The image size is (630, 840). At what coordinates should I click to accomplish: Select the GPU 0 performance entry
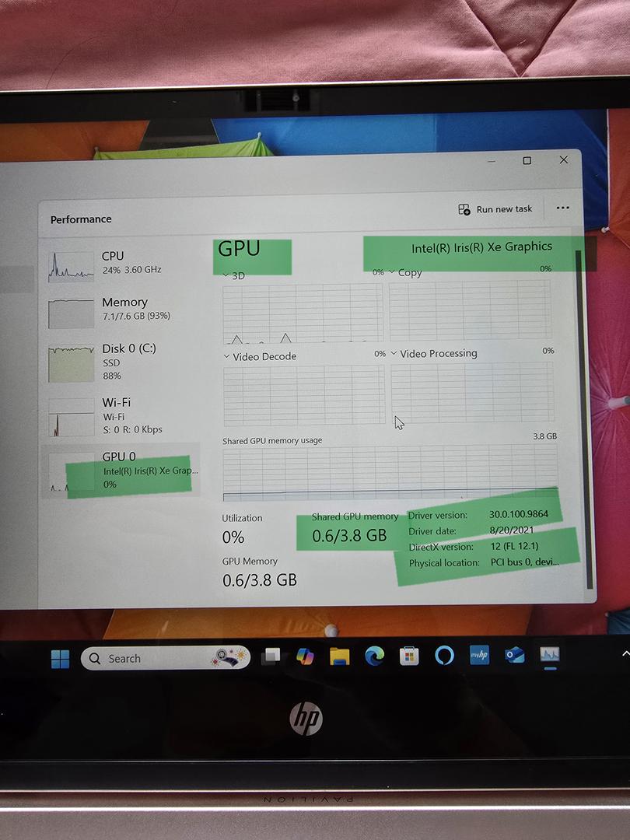coord(121,471)
